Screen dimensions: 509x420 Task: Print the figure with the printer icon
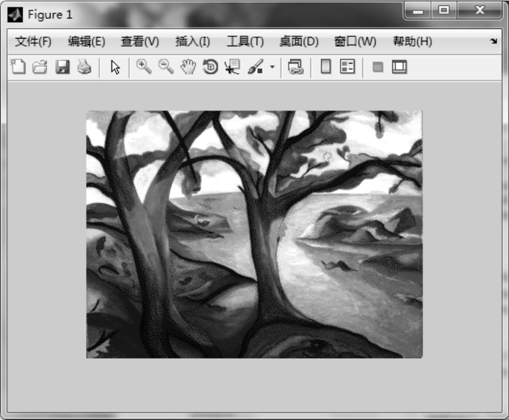tap(84, 67)
